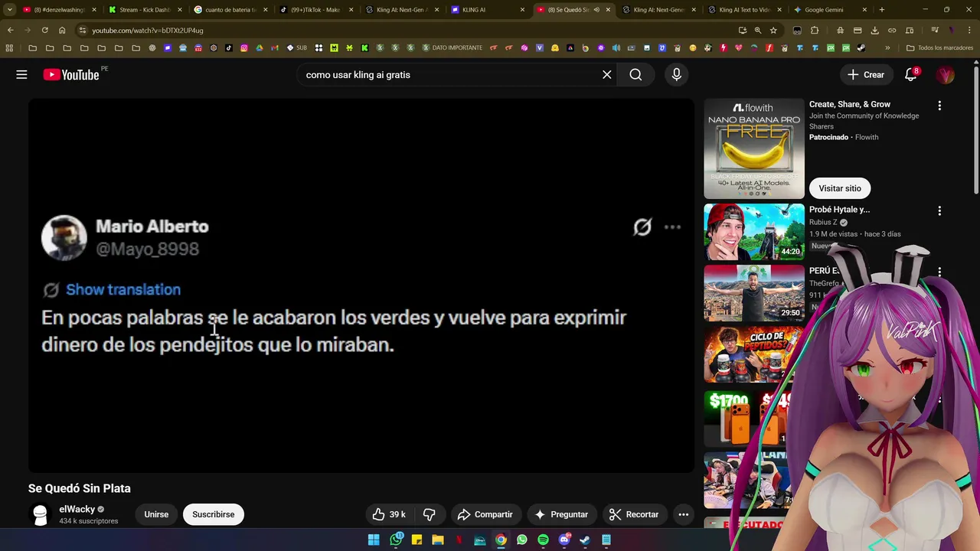Open the extensions puzzle icon

(815, 30)
